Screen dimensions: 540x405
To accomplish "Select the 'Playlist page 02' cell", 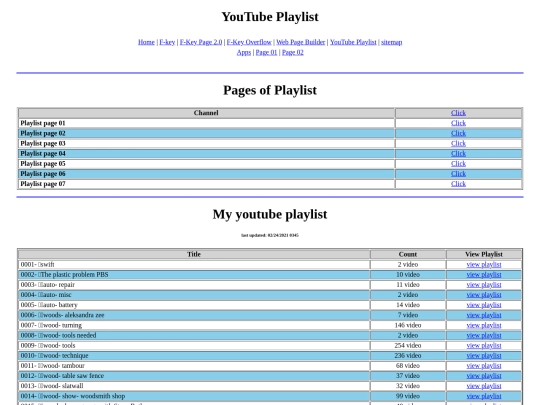I will (x=206, y=133).
